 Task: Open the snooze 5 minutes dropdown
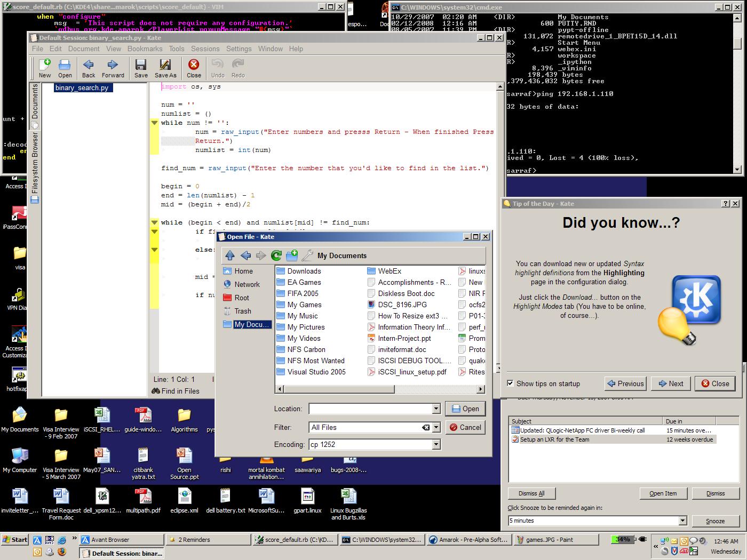coord(682,521)
